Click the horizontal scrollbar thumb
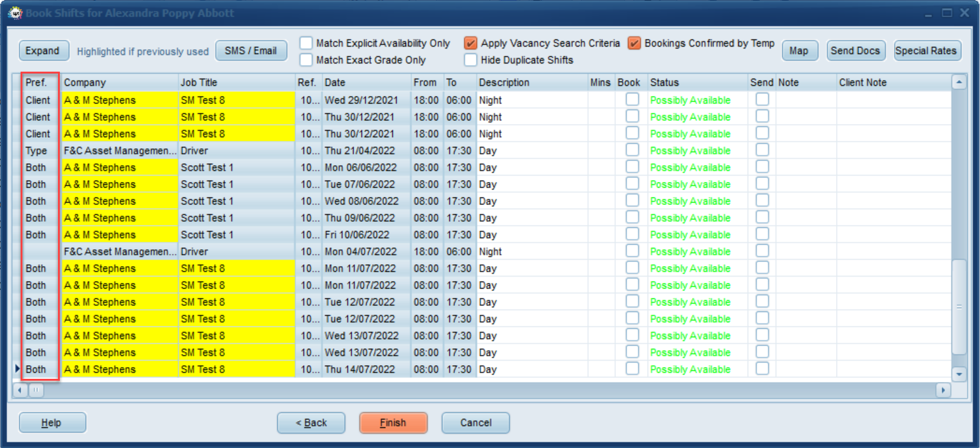 click(x=36, y=390)
